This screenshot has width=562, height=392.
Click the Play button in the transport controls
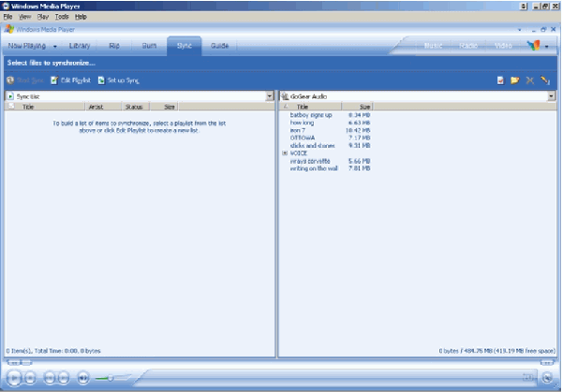coord(14,378)
